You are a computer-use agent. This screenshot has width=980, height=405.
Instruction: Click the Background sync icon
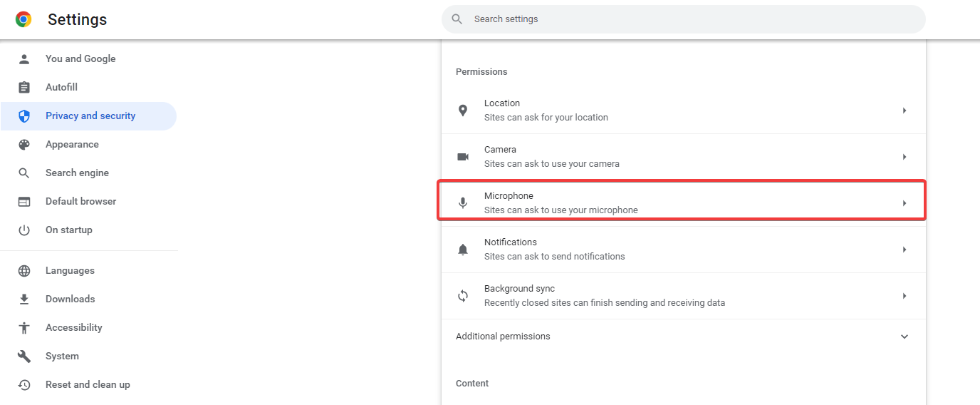coord(463,296)
